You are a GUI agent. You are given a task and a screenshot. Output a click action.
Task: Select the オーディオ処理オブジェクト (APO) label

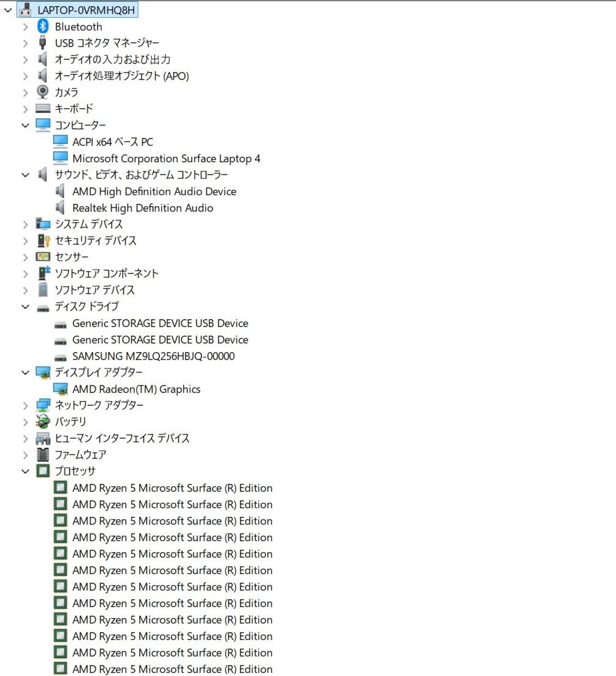[121, 76]
